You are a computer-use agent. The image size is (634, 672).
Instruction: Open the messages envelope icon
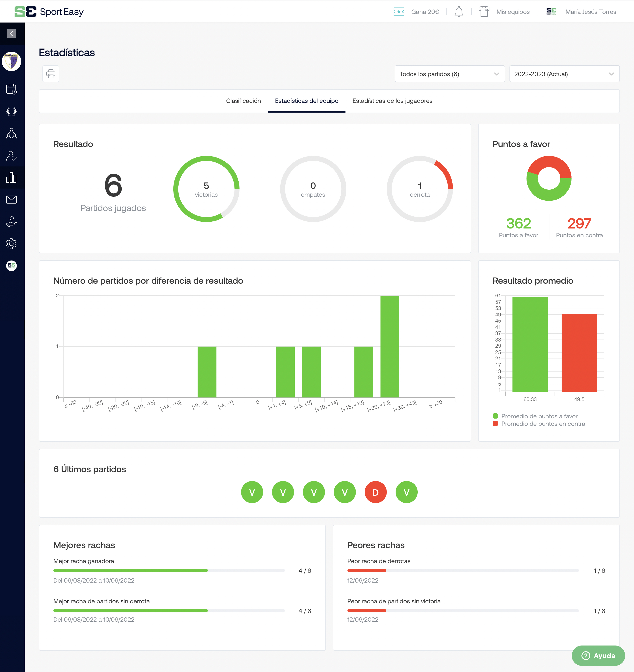tap(11, 199)
